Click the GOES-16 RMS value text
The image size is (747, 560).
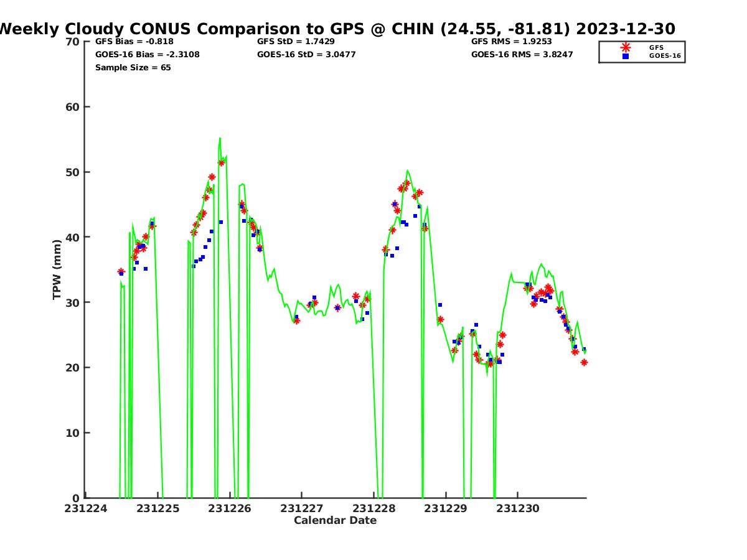[x=522, y=55]
